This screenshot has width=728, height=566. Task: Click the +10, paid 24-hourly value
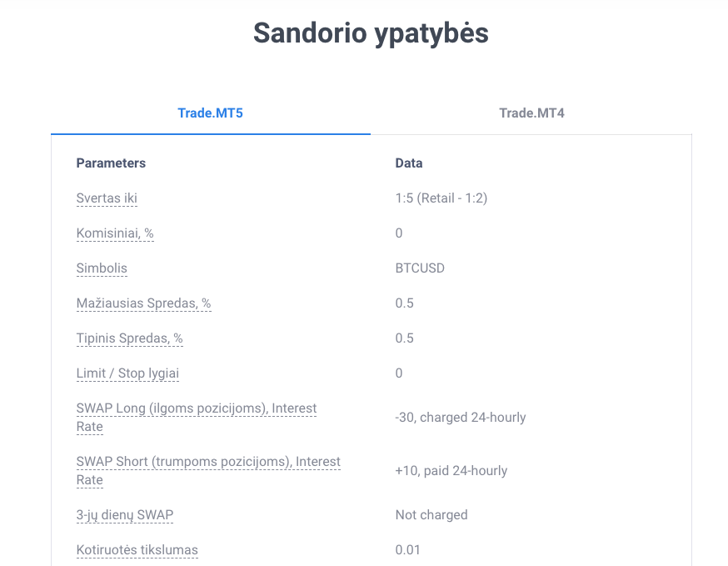coord(451,471)
